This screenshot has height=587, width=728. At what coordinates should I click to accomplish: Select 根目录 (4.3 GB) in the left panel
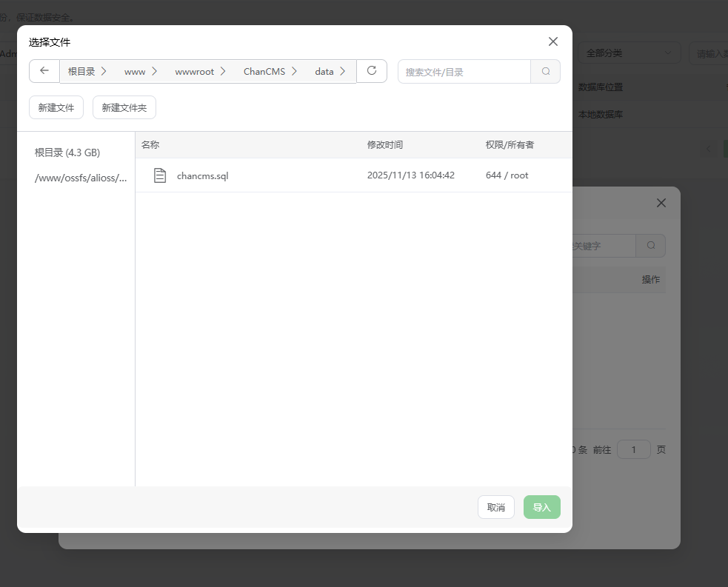(x=67, y=152)
